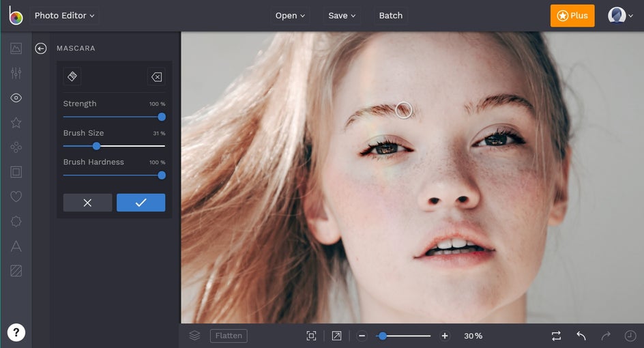Apply the mascara with the checkmark button
This screenshot has width=644, height=348.
(x=141, y=203)
